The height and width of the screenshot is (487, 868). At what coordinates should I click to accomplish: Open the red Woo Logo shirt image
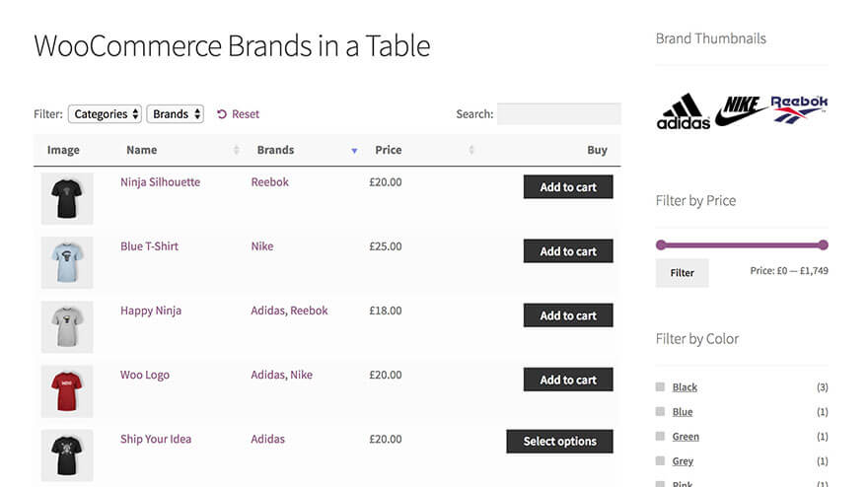[67, 390]
